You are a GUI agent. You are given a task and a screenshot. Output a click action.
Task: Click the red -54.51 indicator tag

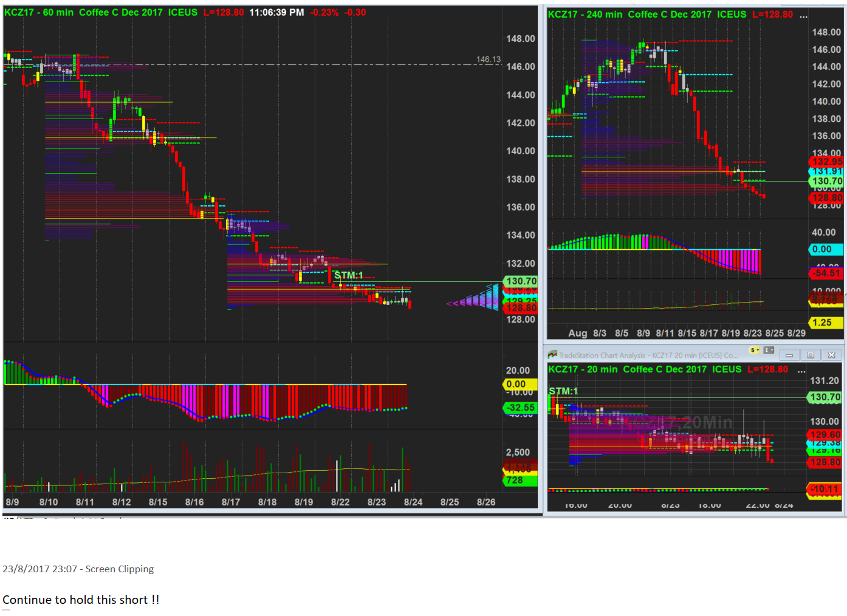click(826, 273)
